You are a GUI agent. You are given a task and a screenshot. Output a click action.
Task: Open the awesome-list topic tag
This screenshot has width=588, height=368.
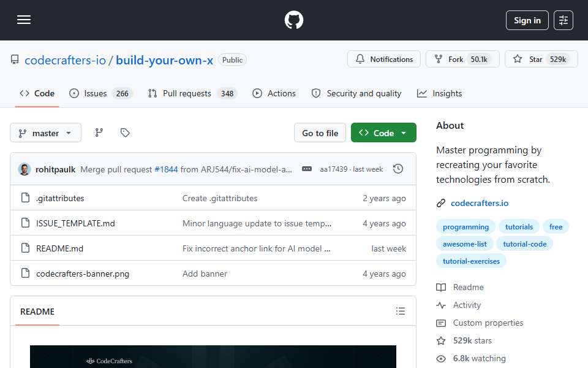point(465,244)
